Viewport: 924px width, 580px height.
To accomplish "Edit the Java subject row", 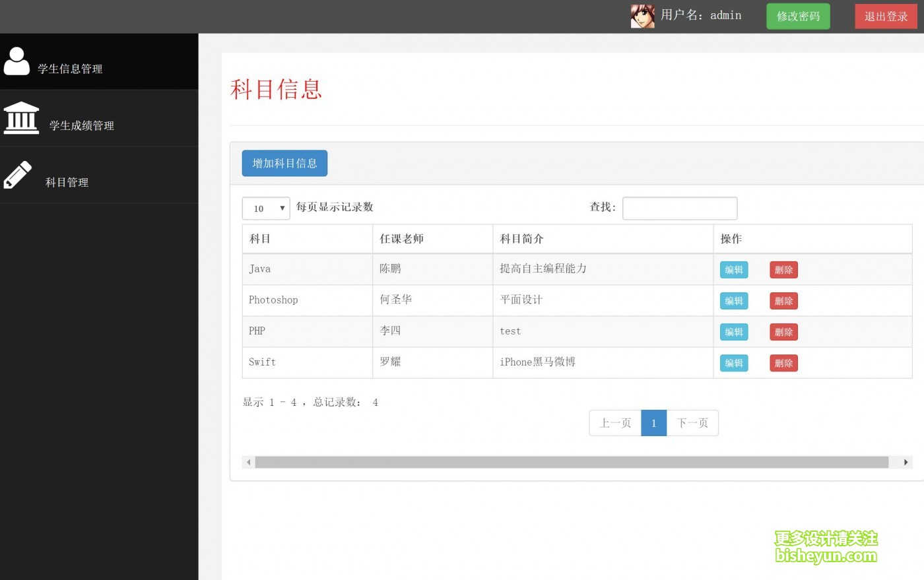I will coord(733,269).
